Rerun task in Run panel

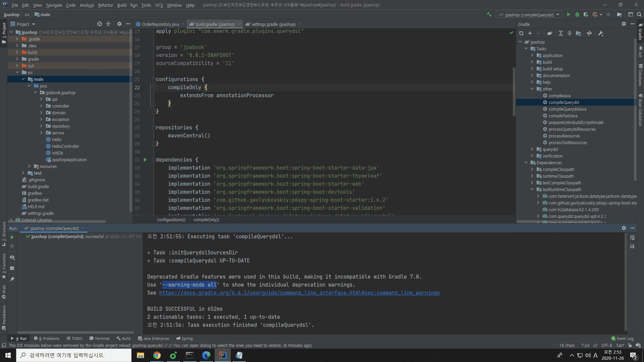(12, 237)
